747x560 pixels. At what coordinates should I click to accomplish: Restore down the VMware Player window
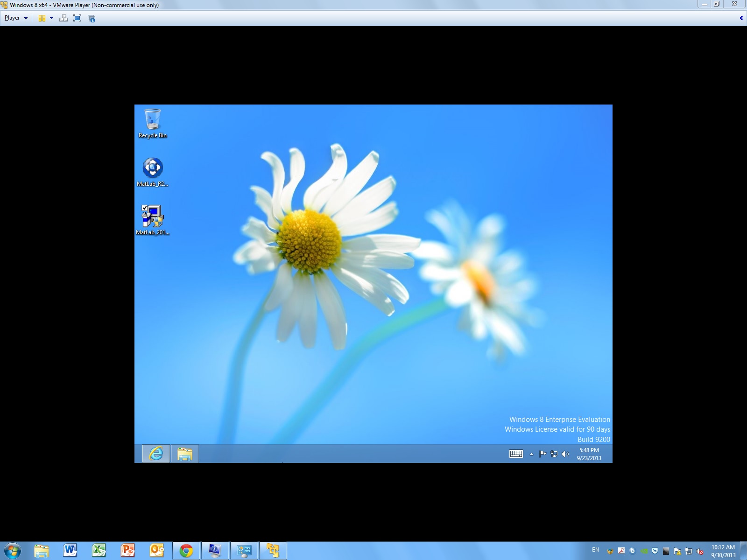pos(717,4)
